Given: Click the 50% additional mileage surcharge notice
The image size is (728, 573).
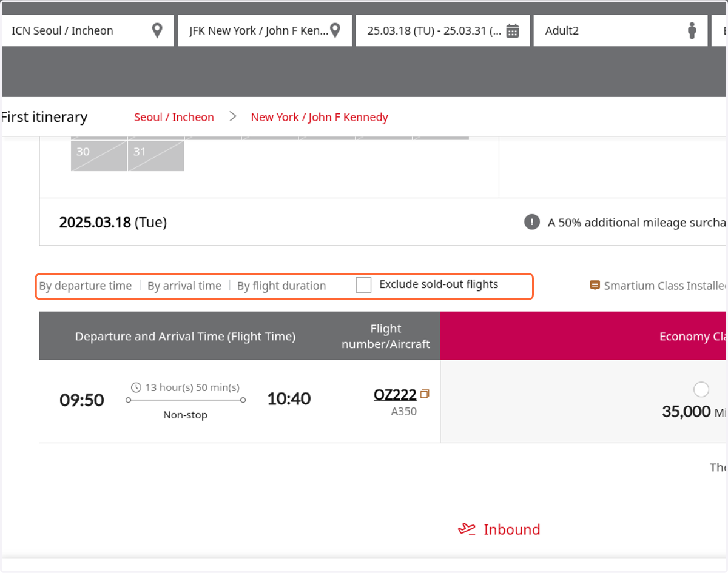Looking at the screenshot, I should (x=638, y=223).
